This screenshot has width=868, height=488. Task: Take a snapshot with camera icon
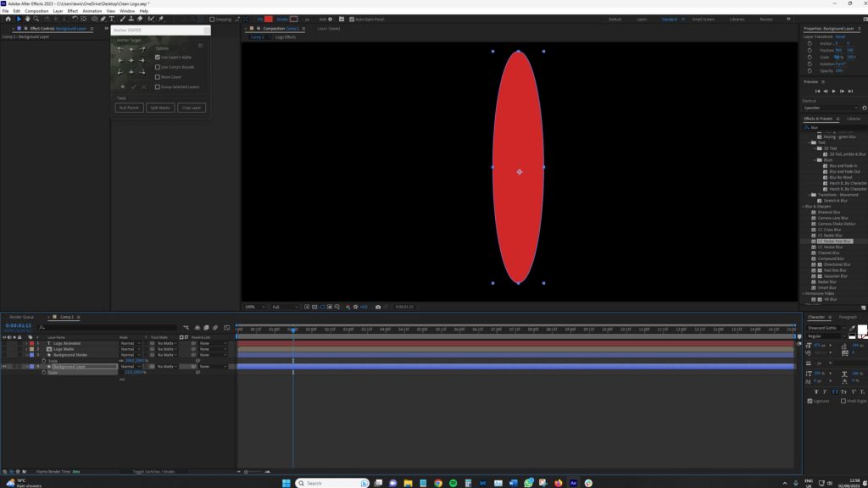378,307
